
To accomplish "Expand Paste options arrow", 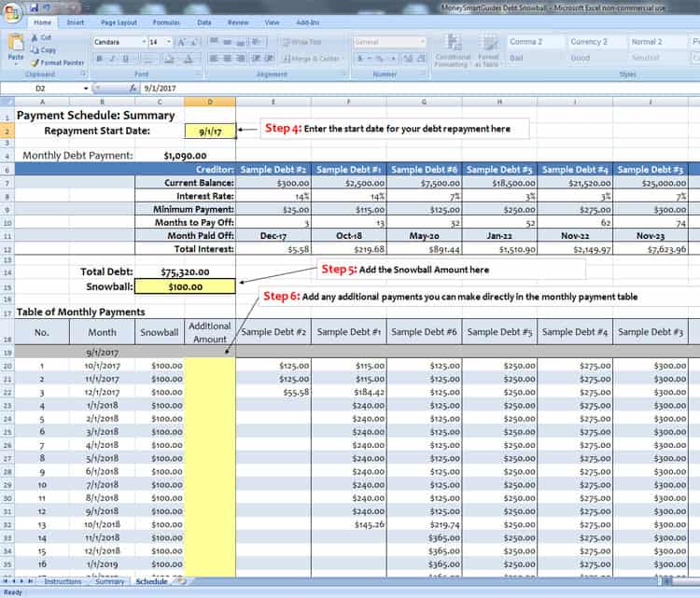I will click(x=16, y=63).
